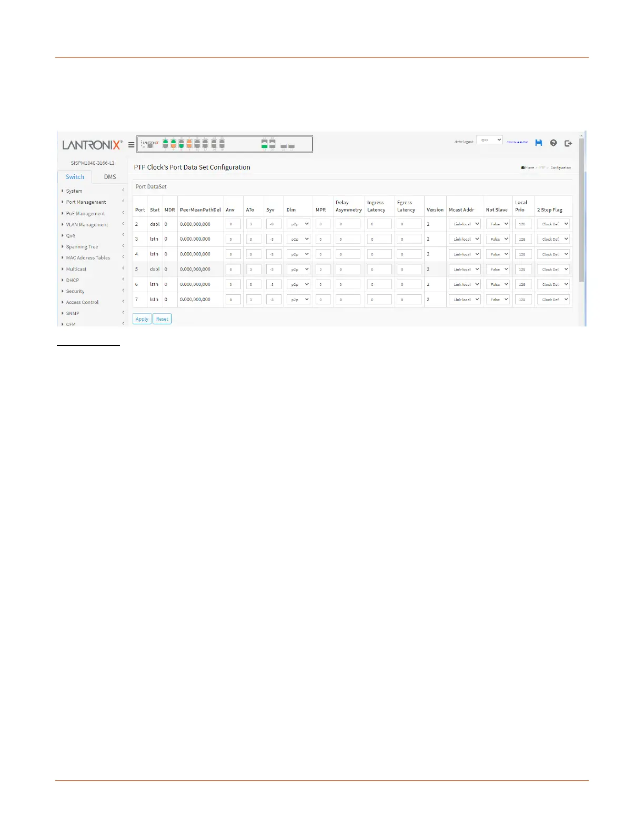Expand the System menu

point(93,191)
